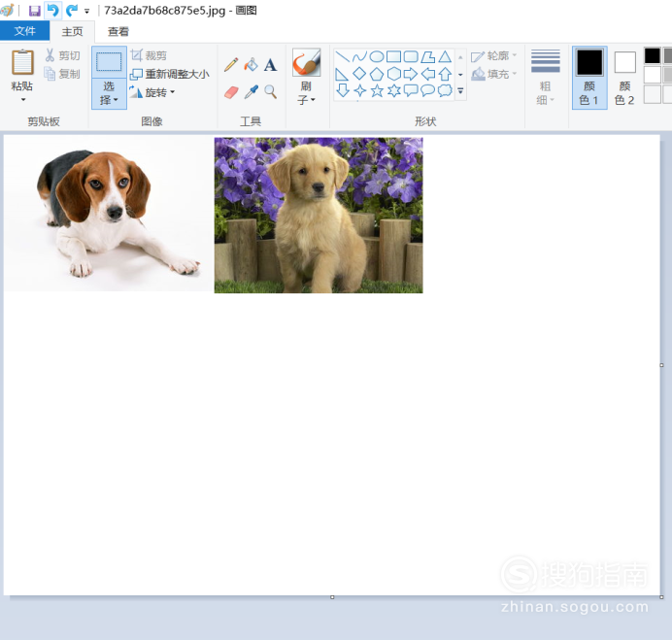672x640 pixels.
Task: Select the Color picker eyedropper tool
Action: 252,91
